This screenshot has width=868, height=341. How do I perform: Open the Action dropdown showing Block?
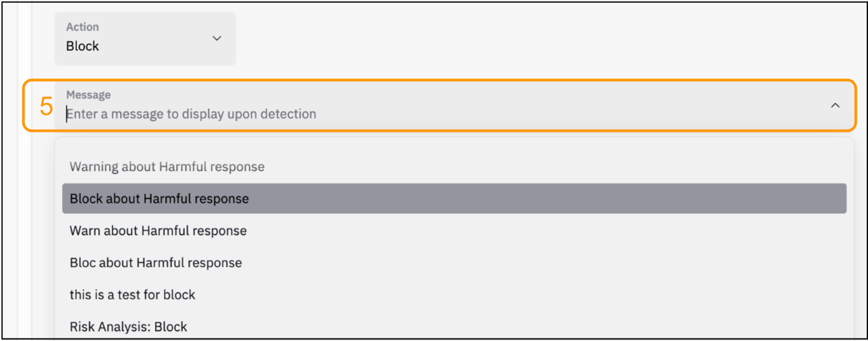point(145,39)
